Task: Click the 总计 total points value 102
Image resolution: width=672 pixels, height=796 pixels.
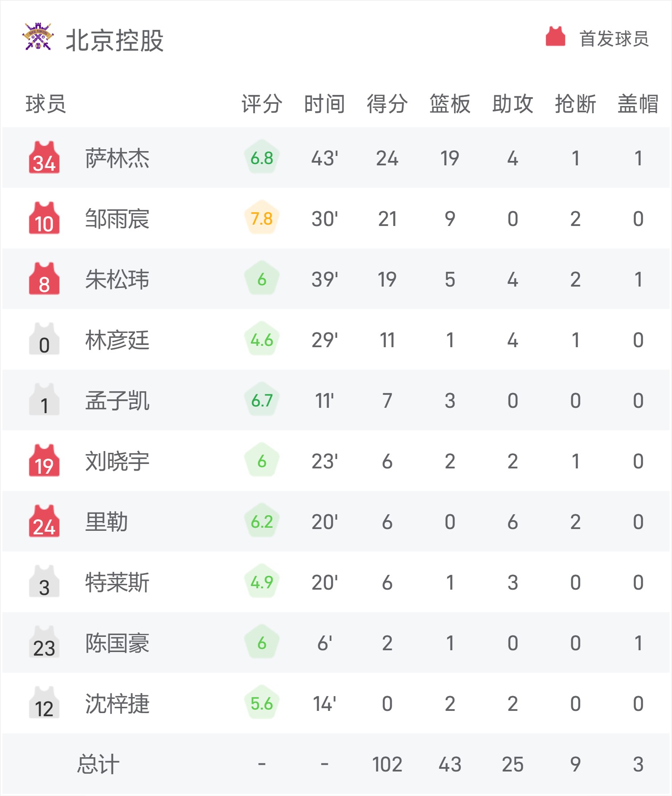Action: (387, 764)
